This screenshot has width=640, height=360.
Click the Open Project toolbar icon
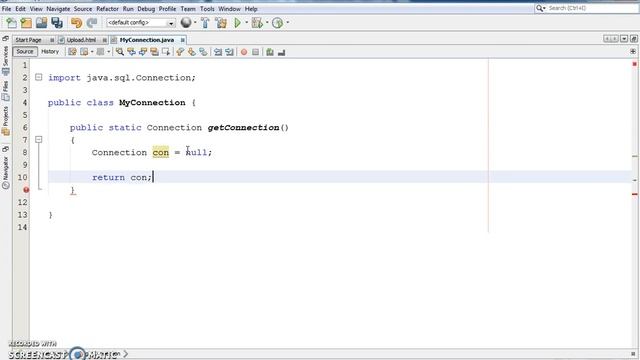(x=42, y=23)
